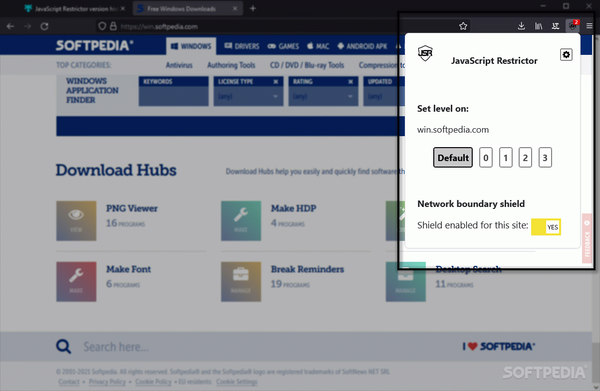Open JavaScript Restrictor settings gear

pyautogui.click(x=566, y=55)
